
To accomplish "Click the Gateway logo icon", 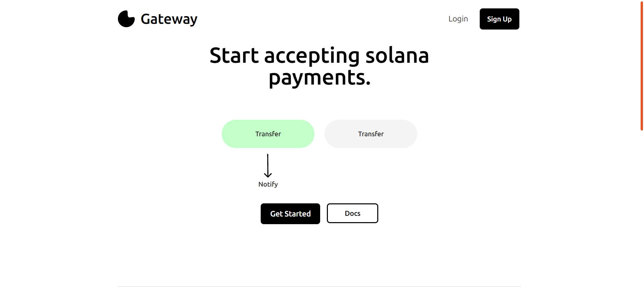I will (x=126, y=19).
